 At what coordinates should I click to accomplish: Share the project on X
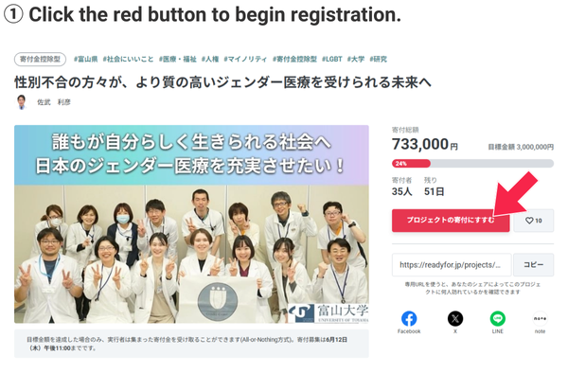coord(455,319)
